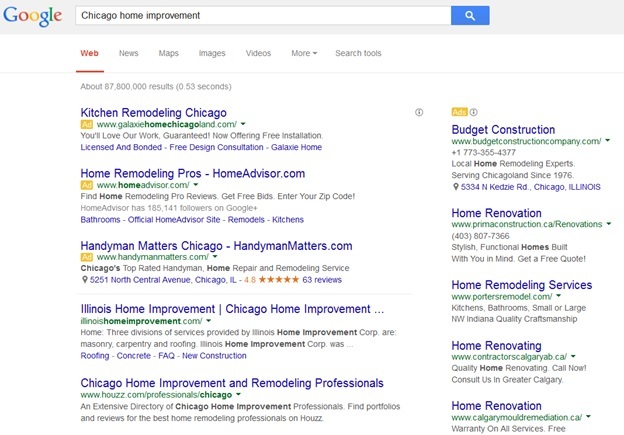Click 63 reviews link

(x=322, y=280)
